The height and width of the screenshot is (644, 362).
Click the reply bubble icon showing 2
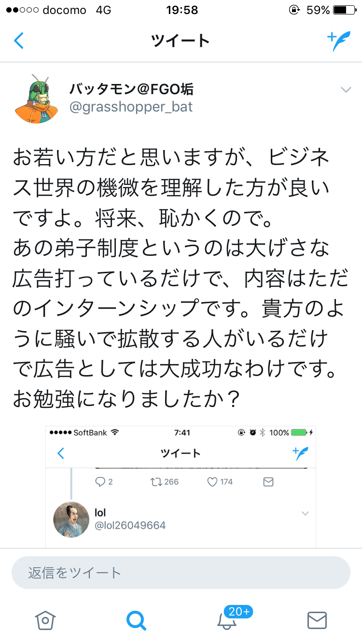100,482
